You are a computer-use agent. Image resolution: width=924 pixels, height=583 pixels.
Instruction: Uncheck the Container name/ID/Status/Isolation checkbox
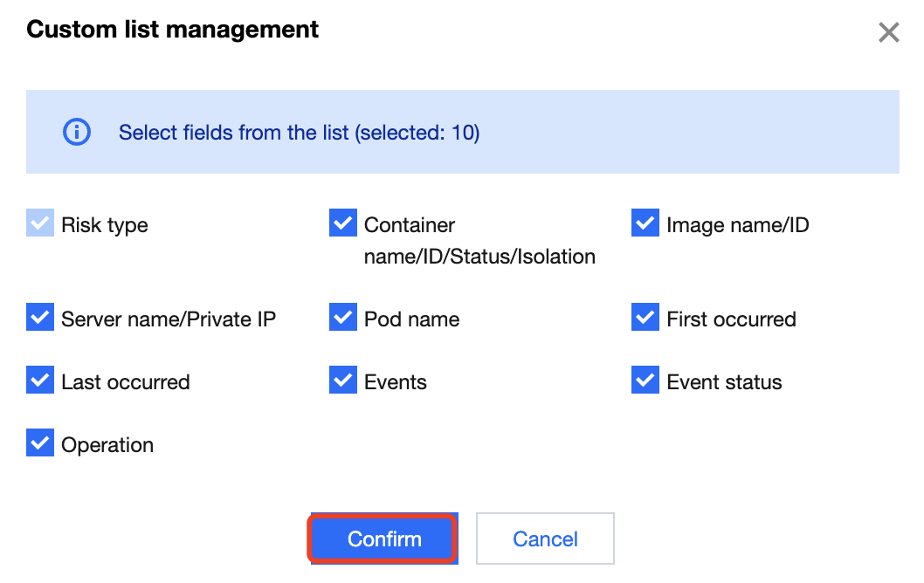tap(343, 223)
